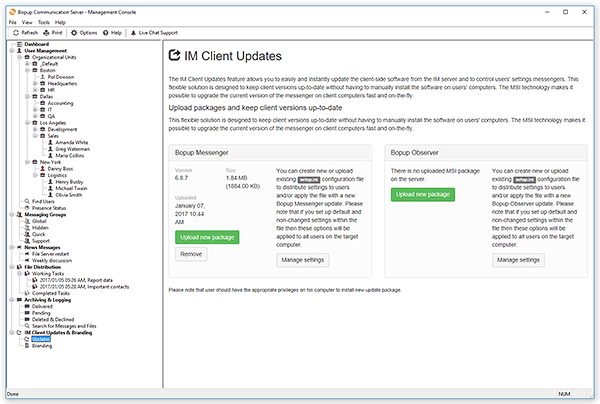Click the Print toolbar button
This screenshot has height=404, width=600.
point(53,33)
